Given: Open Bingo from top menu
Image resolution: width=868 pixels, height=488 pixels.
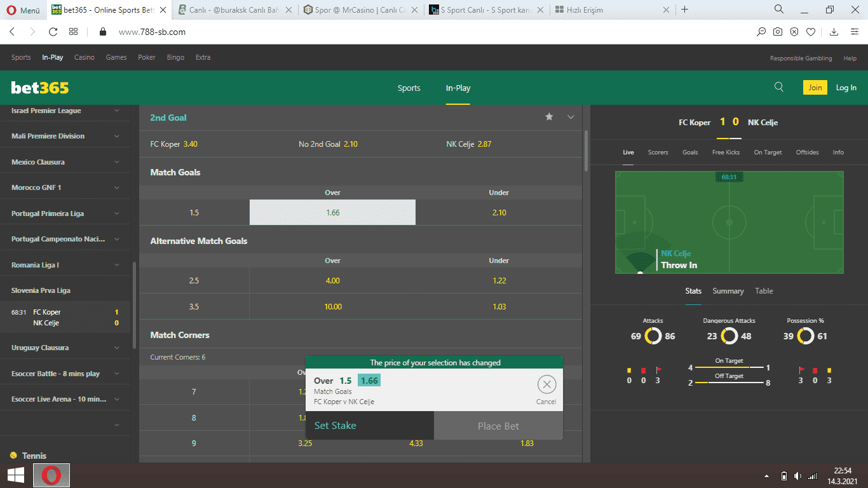Looking at the screenshot, I should [175, 57].
